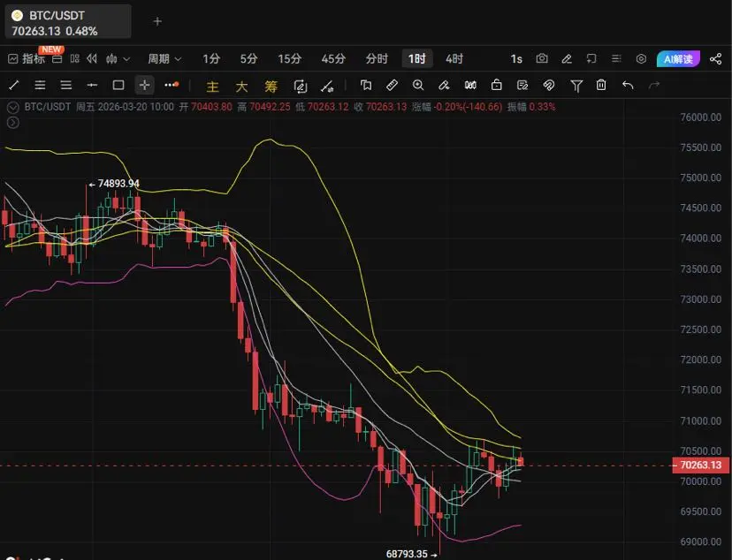Open the 指标 indicators panel
The width and height of the screenshot is (732, 560).
tap(27, 59)
